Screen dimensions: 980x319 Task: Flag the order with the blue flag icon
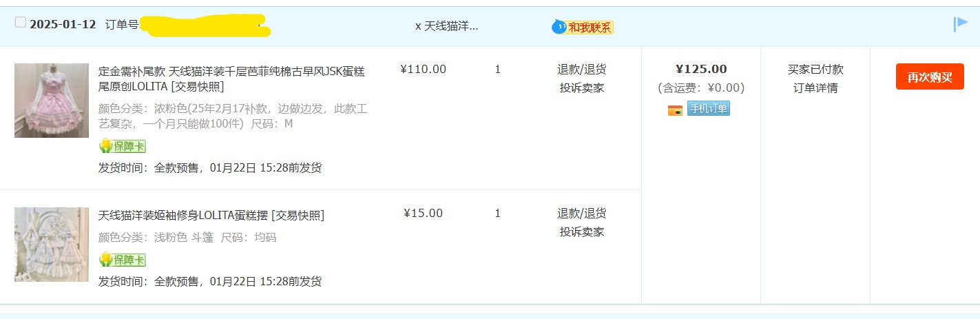(x=961, y=25)
